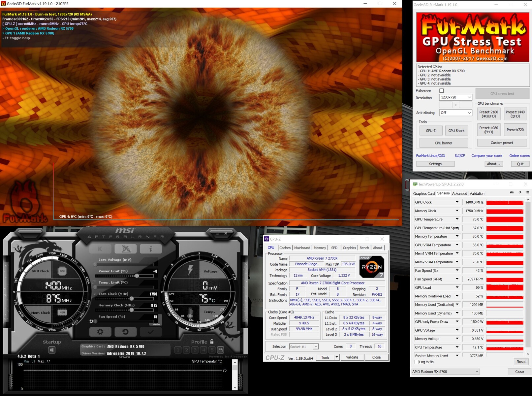Image resolution: width=532 pixels, height=396 pixels.
Task: Open the Kombustor K button in Afterburner
Action: [100, 249]
